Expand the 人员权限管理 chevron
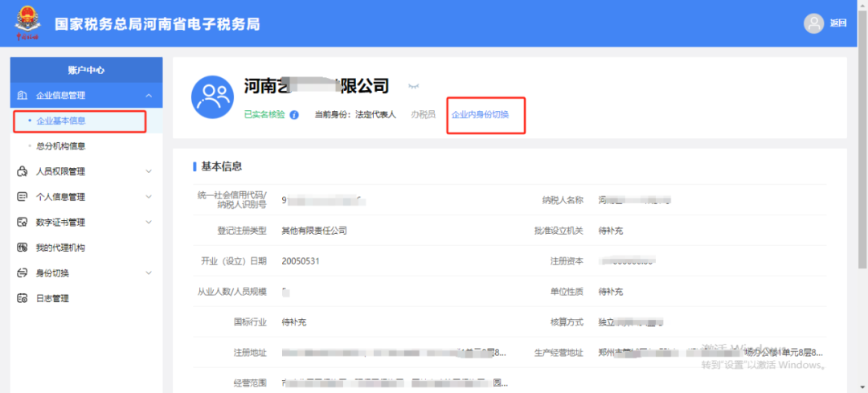The width and height of the screenshot is (868, 393). pos(149,172)
